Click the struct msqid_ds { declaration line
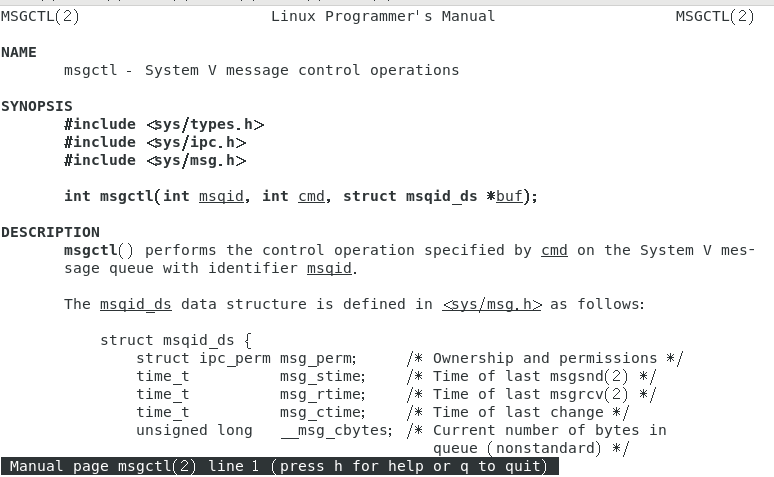Screen dimensions: 774x477 [x=176, y=340]
